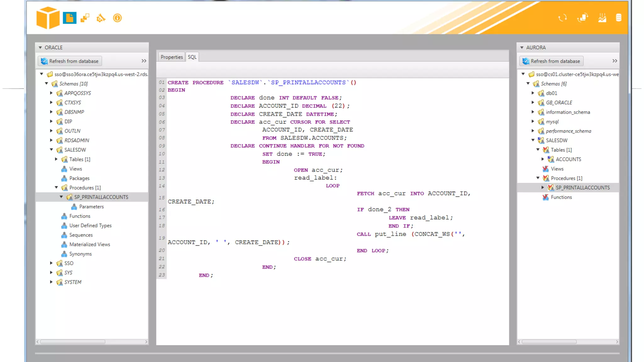
Task: Switch to the Properties tab
Action: tap(171, 57)
